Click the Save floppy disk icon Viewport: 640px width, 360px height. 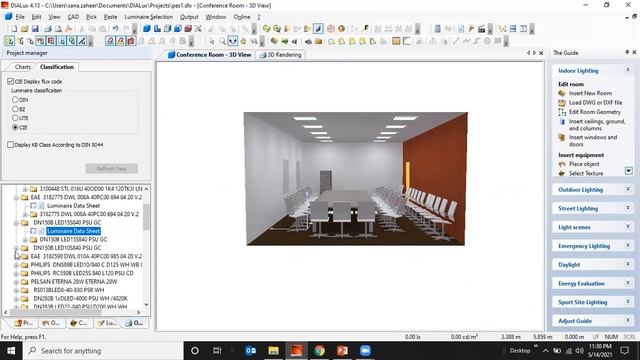point(35,29)
